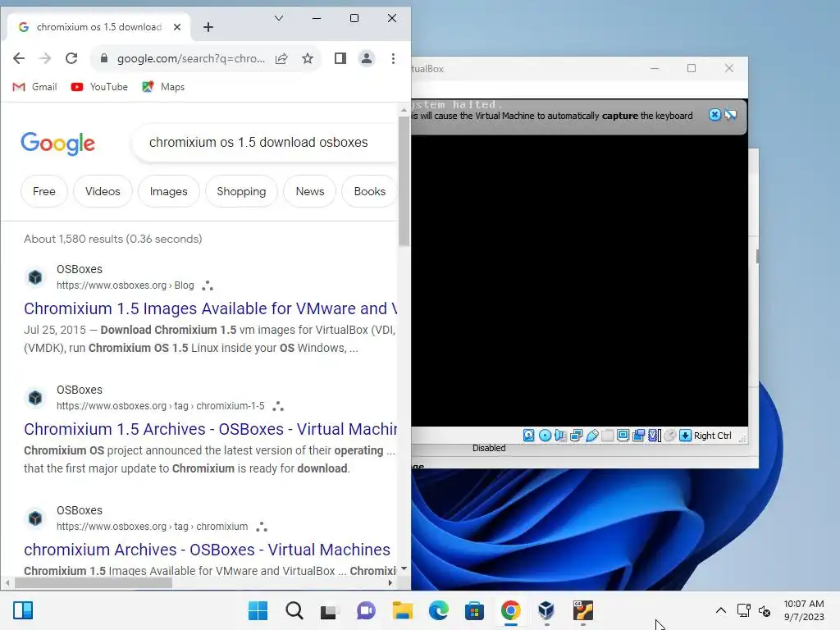Click the VirtualBox audio status icon

pyautogui.click(x=560, y=436)
